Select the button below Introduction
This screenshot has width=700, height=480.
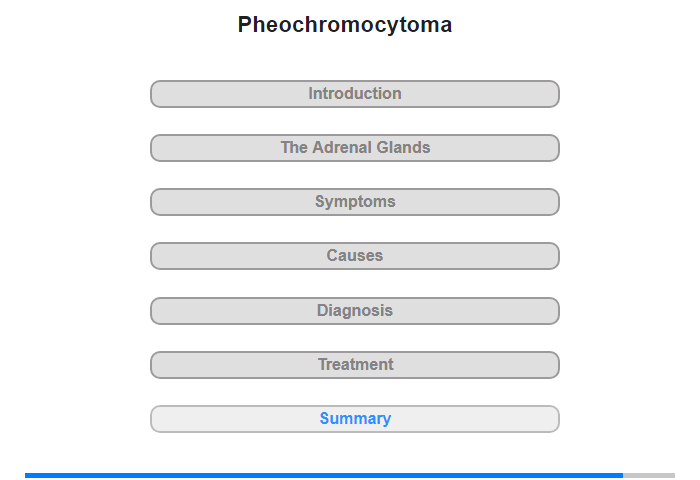[x=354, y=148]
